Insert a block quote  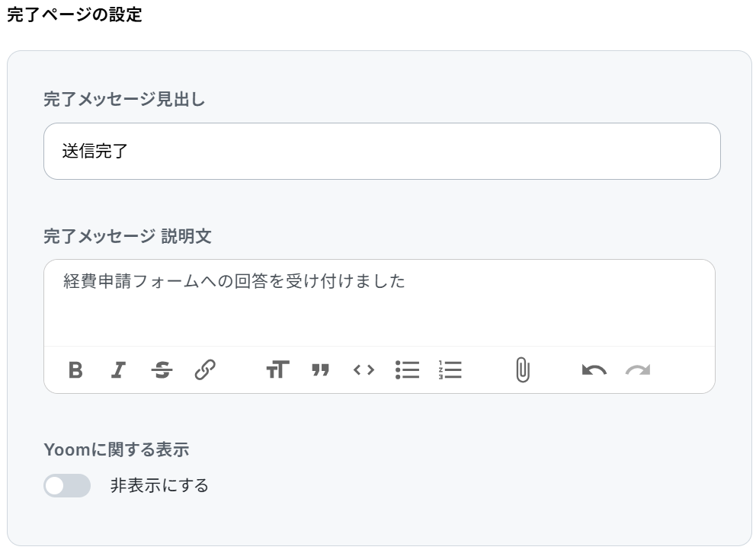[x=320, y=370]
